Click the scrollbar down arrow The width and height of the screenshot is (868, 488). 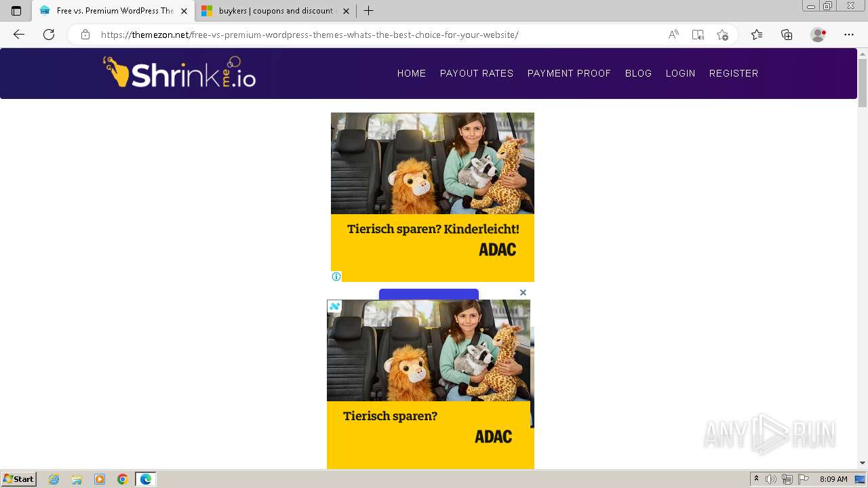tap(863, 463)
